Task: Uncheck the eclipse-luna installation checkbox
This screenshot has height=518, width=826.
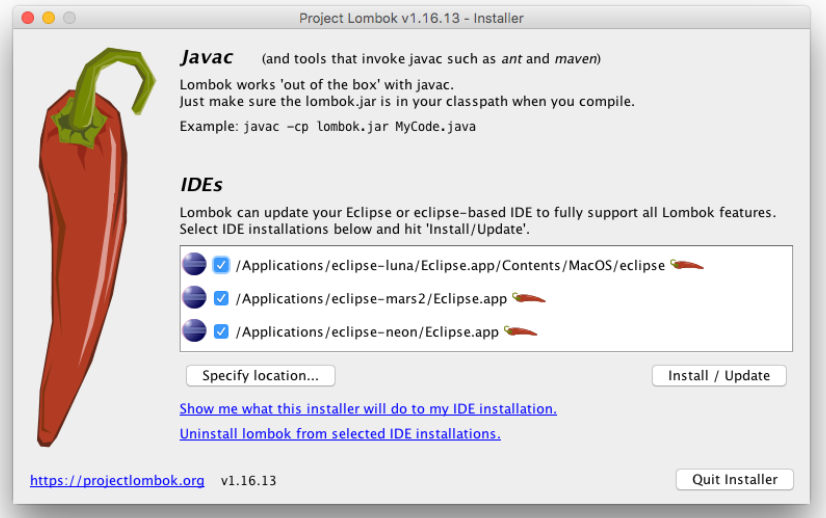Action: [x=221, y=265]
